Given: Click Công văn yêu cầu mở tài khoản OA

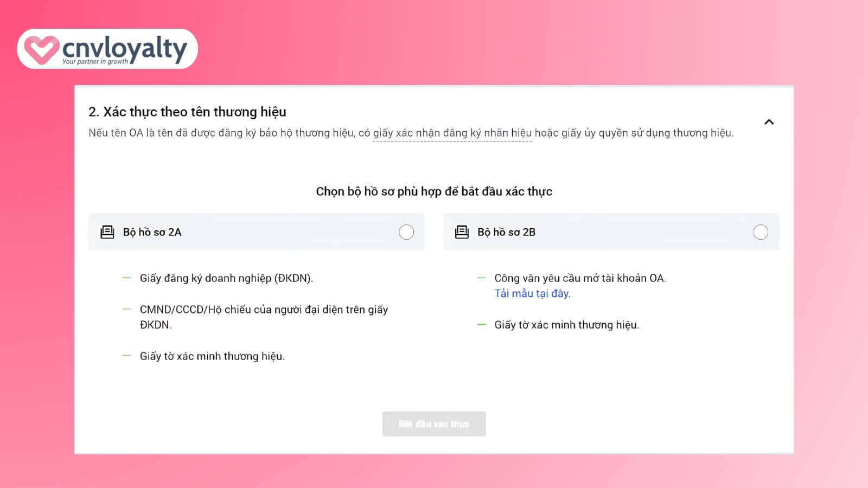Looking at the screenshot, I should (x=580, y=278).
